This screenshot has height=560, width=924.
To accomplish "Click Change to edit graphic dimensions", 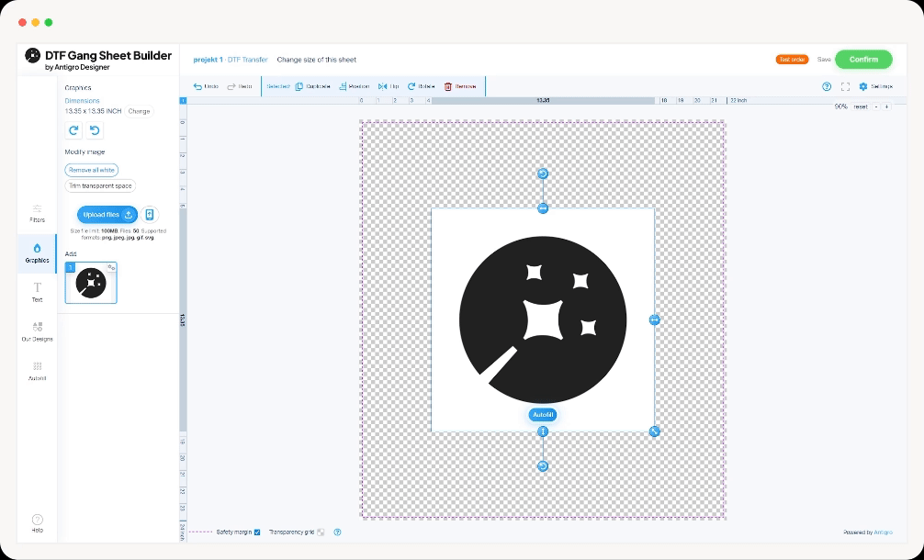I will [x=138, y=110].
